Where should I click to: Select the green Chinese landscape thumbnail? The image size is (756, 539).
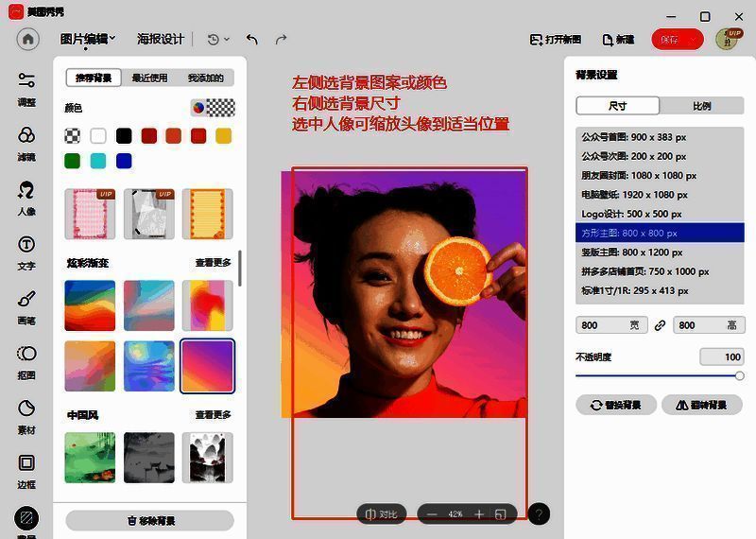[90, 458]
